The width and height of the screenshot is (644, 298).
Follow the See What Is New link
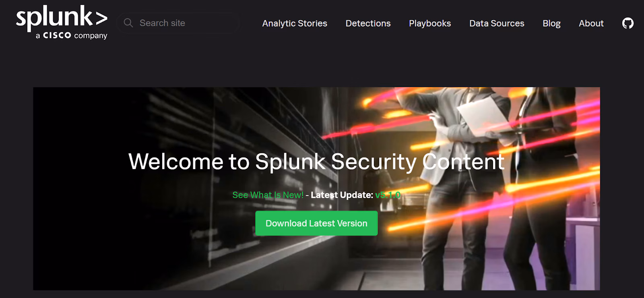point(268,195)
